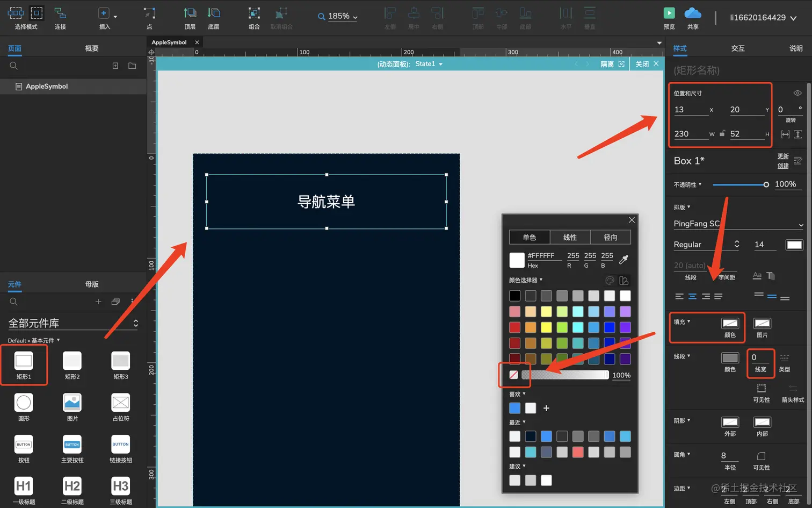Screen dimensions: 812x508
Task: Select the 圆形 ellipse widget
Action: 24,407
